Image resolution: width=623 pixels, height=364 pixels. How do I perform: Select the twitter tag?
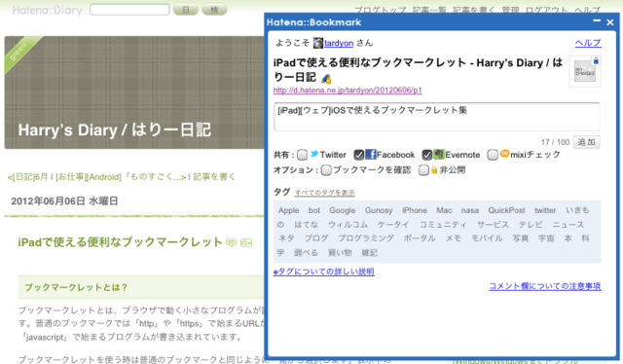[545, 210]
